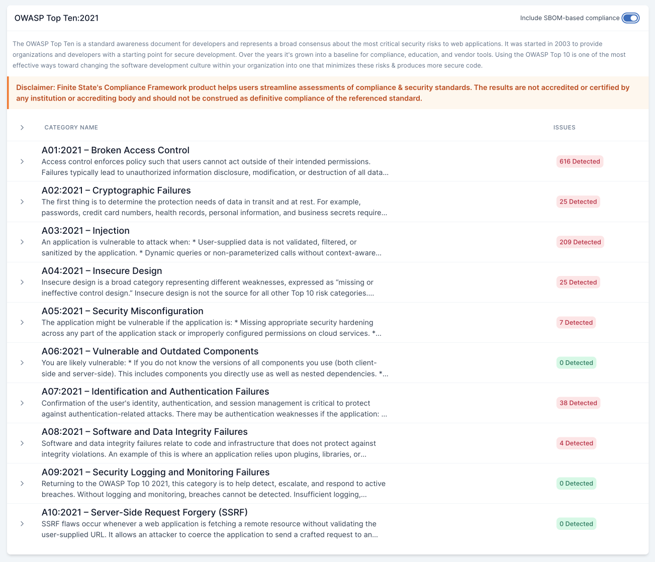Expand the A02:2021 Cryptographic Failures row
Image resolution: width=655 pixels, height=562 pixels.
[22, 202]
